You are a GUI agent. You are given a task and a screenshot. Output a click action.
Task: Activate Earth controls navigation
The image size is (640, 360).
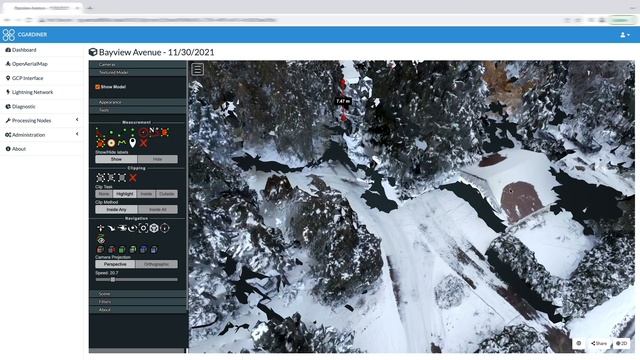tap(100, 228)
